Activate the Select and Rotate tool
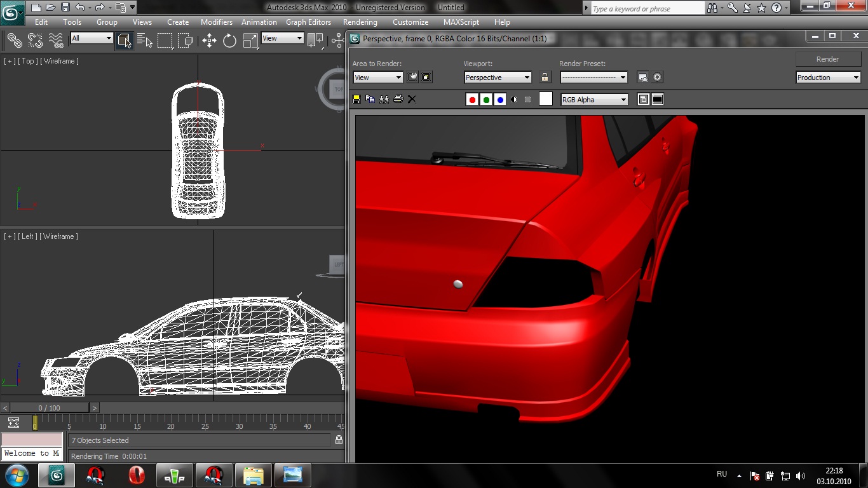Image resolution: width=868 pixels, height=488 pixels. [x=229, y=41]
